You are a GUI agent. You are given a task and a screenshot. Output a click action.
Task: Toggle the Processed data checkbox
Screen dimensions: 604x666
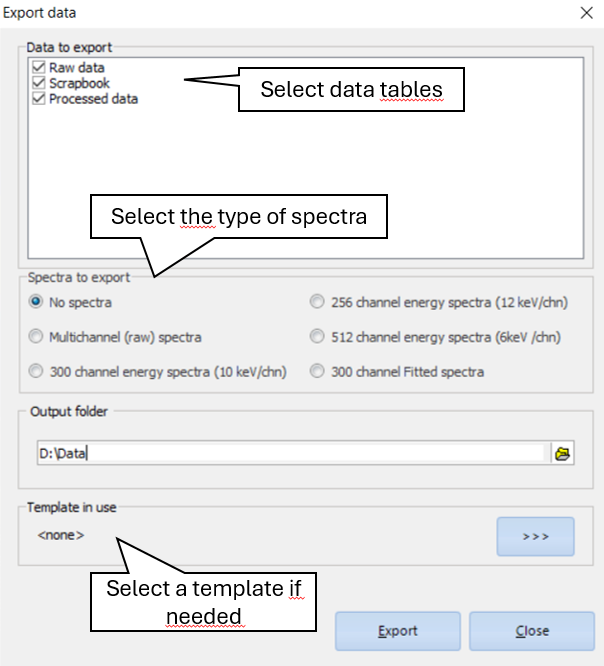click(x=39, y=99)
